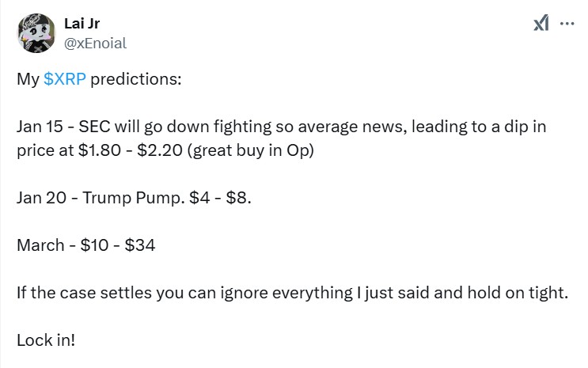Click the $XRP cashtag link
The image size is (588, 368).
point(65,79)
